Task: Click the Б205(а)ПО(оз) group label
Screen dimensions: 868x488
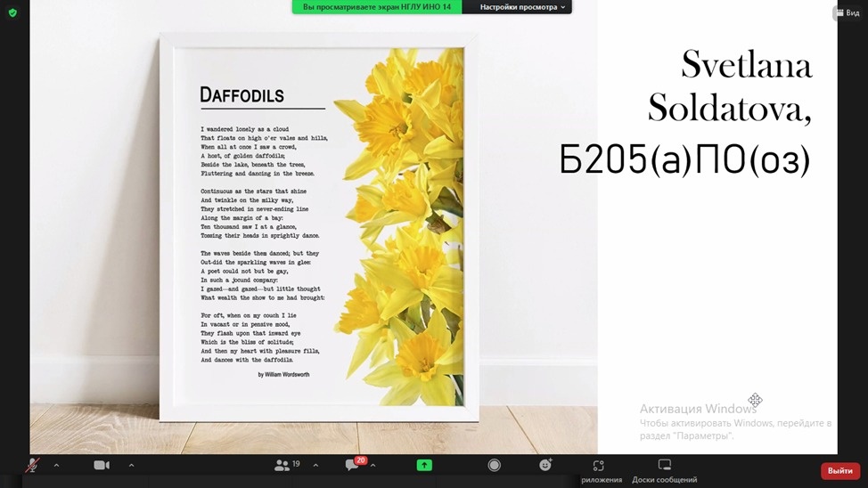Action: [684, 160]
